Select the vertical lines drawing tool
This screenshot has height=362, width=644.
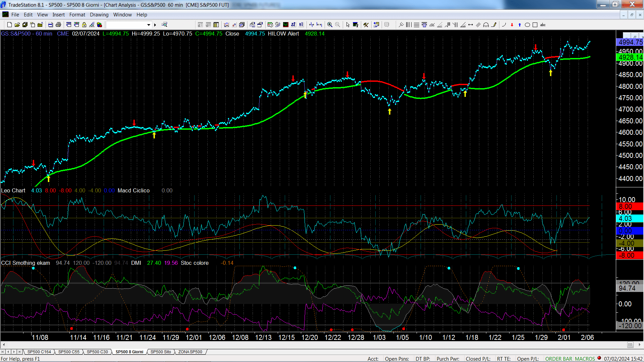[409, 25]
